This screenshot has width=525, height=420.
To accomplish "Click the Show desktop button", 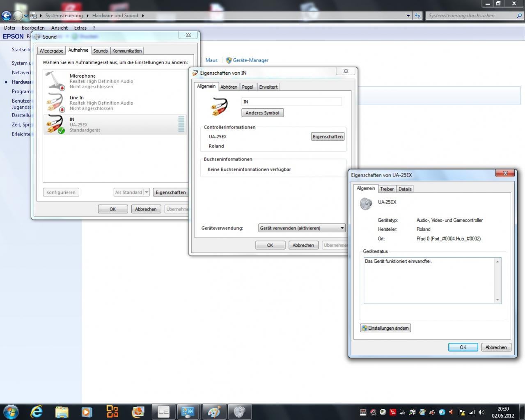I will 522,412.
